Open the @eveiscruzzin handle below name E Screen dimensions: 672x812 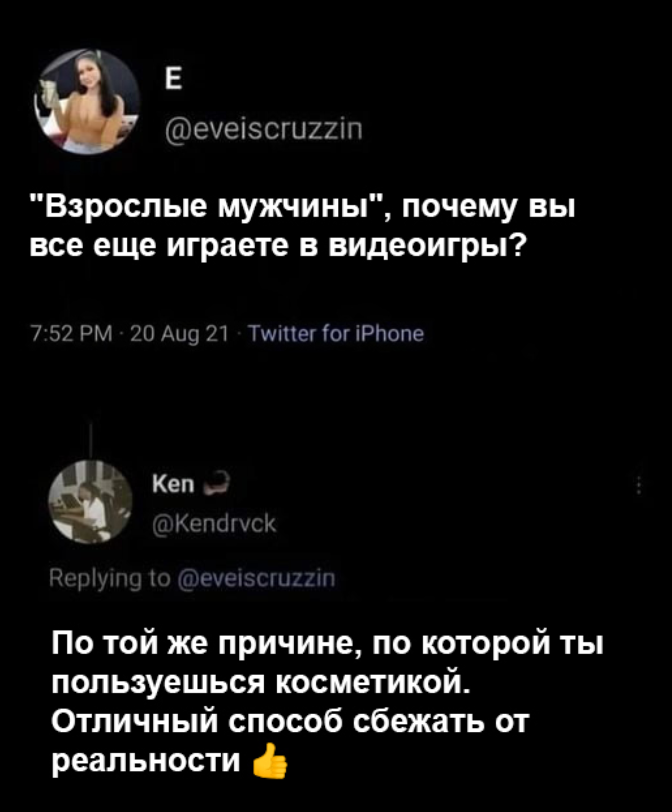[x=264, y=129]
